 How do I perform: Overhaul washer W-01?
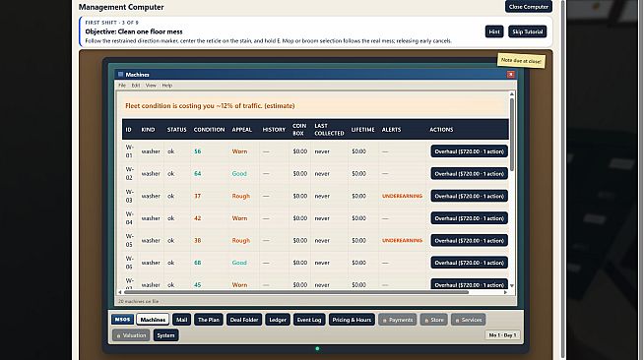pyautogui.click(x=469, y=151)
